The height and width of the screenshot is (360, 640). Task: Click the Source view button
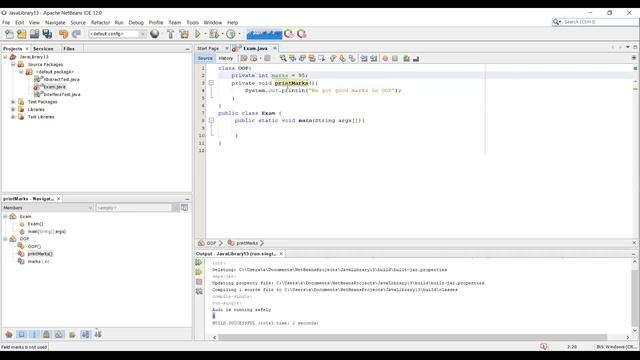pyautogui.click(x=205, y=58)
